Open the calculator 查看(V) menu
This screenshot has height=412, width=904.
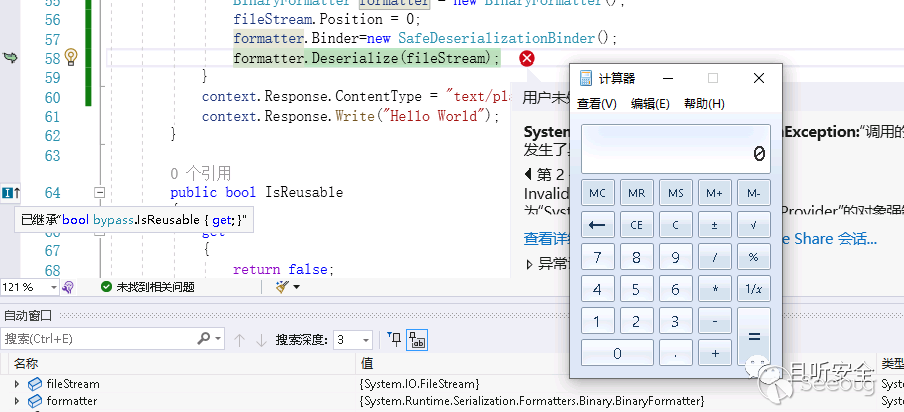pyautogui.click(x=596, y=104)
